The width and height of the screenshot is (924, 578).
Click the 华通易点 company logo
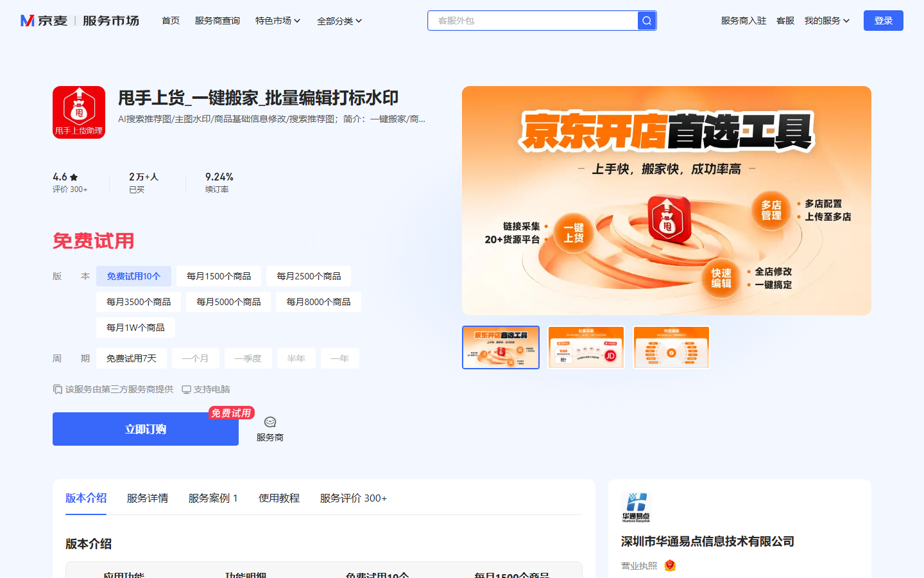[x=636, y=508]
